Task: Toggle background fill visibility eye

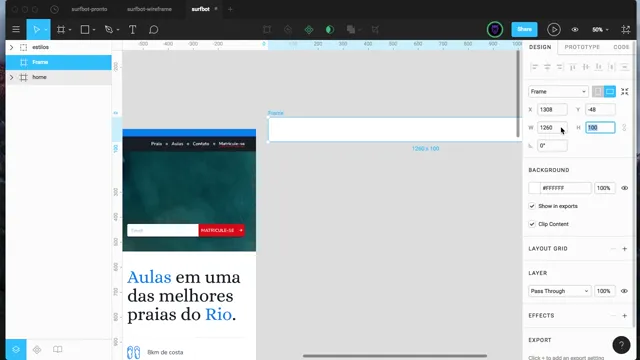Action: click(x=624, y=188)
